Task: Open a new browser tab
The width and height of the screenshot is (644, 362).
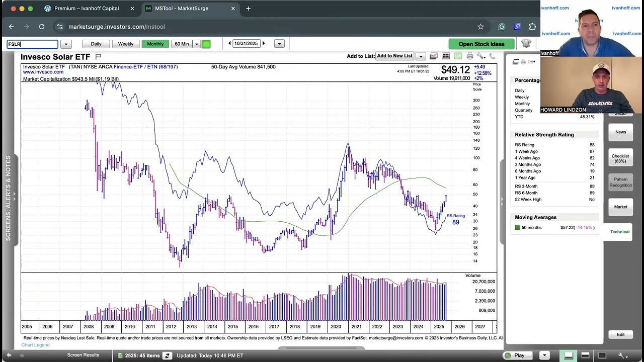Action: click(249, 9)
